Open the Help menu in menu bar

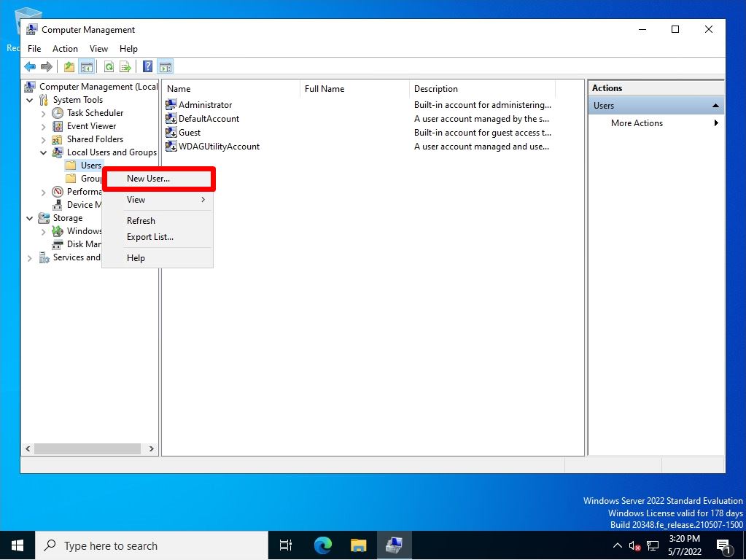128,49
